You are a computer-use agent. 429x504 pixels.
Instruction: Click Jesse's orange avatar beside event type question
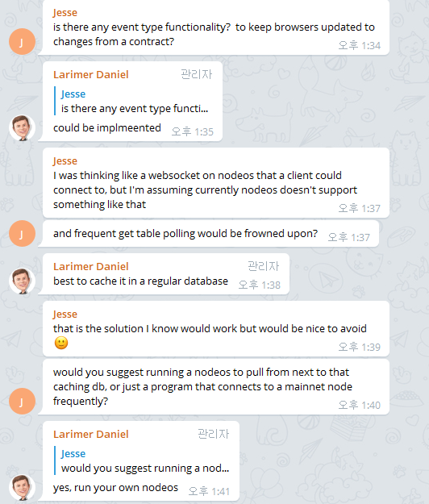[22, 41]
